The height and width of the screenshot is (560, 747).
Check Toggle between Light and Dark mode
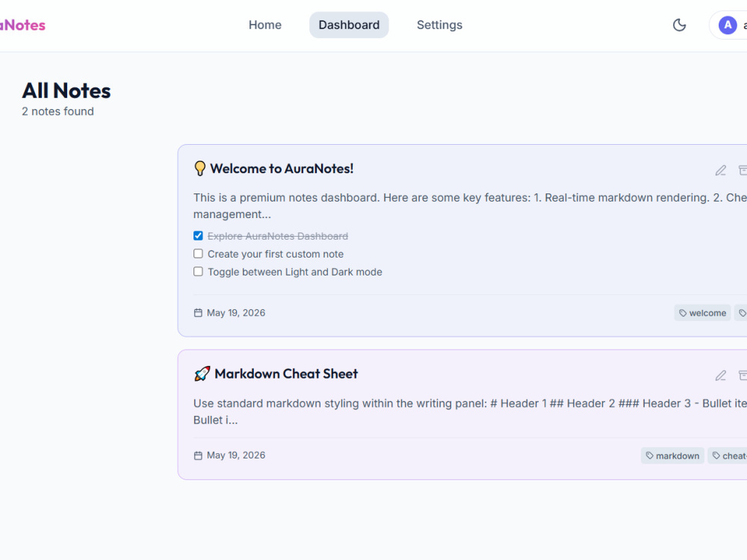point(198,272)
